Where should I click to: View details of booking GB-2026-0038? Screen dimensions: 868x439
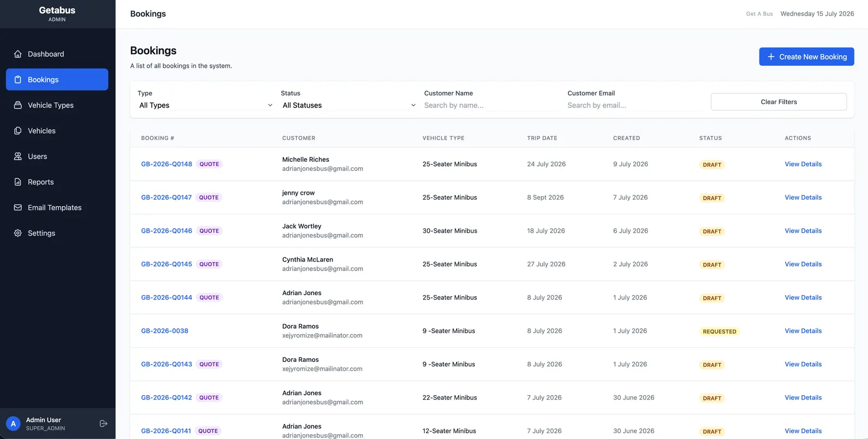[803, 331]
